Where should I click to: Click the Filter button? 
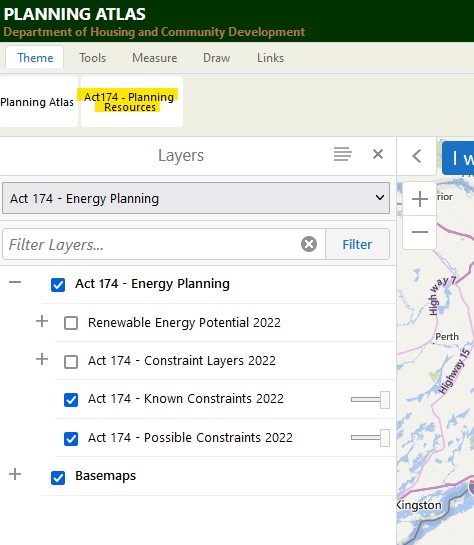pyautogui.click(x=357, y=244)
